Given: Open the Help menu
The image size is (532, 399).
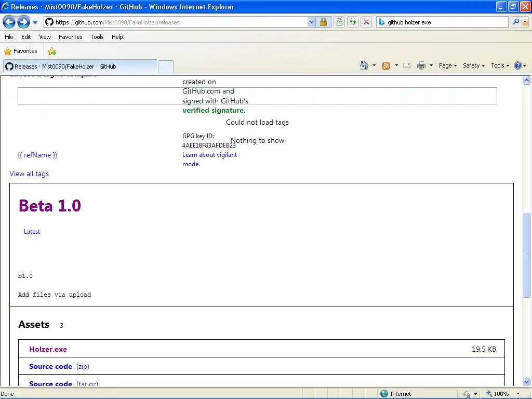Looking at the screenshot, I should coord(117,37).
